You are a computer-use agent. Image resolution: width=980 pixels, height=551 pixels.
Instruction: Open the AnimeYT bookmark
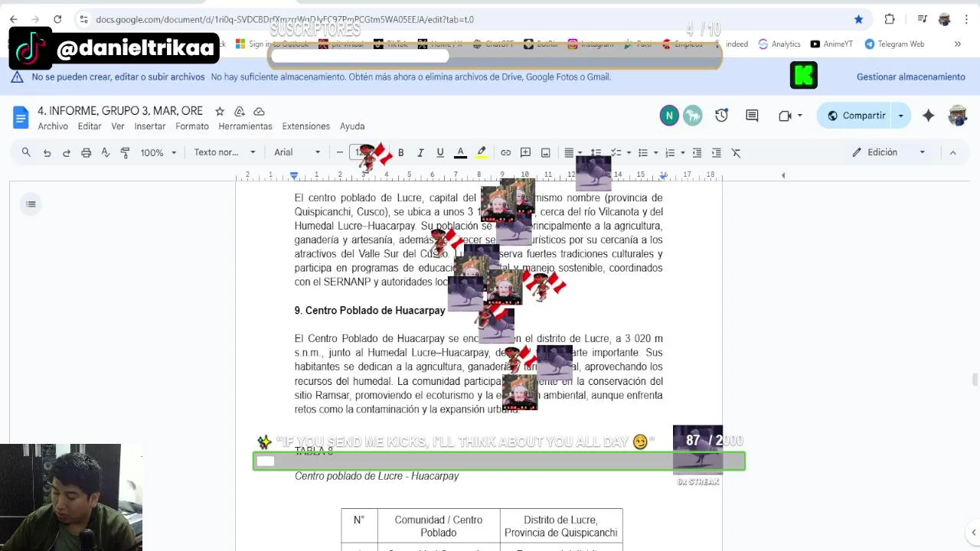coord(831,44)
